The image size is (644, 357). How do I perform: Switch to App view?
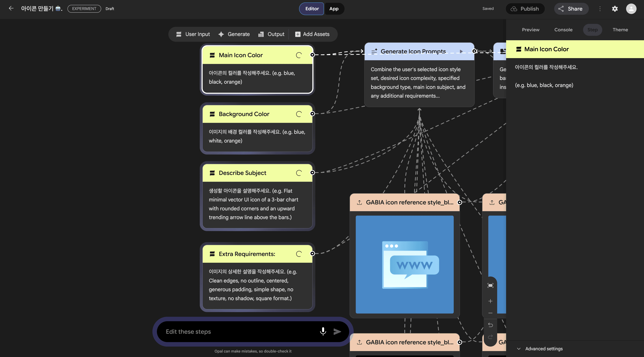tap(334, 9)
